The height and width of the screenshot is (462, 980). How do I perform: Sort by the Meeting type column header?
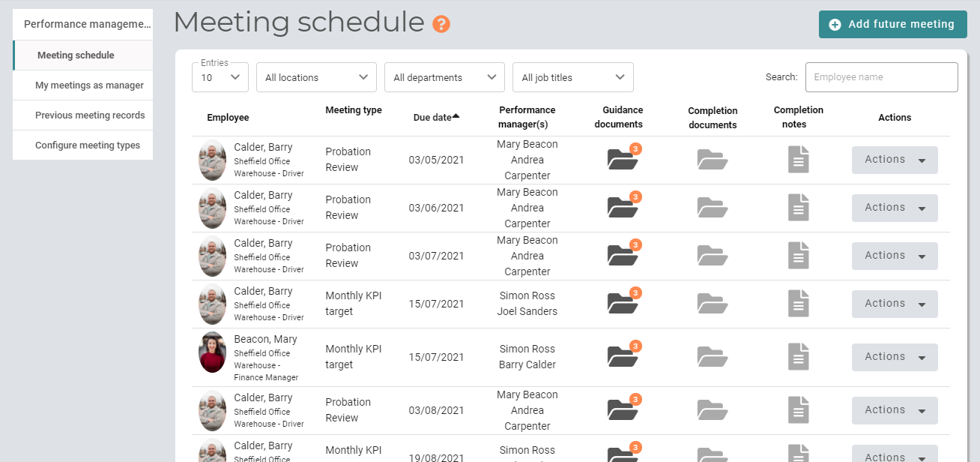354,110
